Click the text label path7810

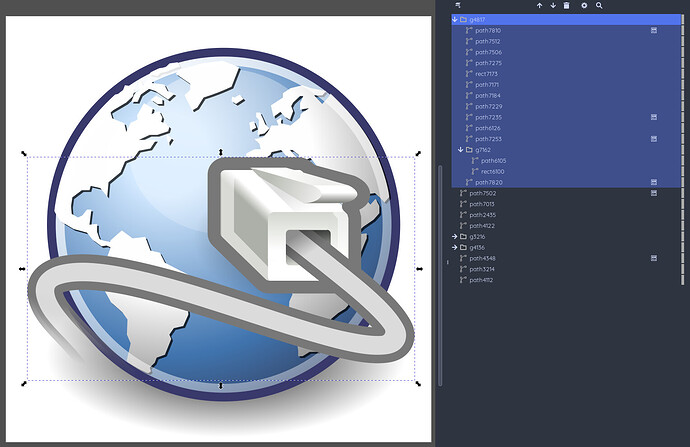(x=488, y=30)
